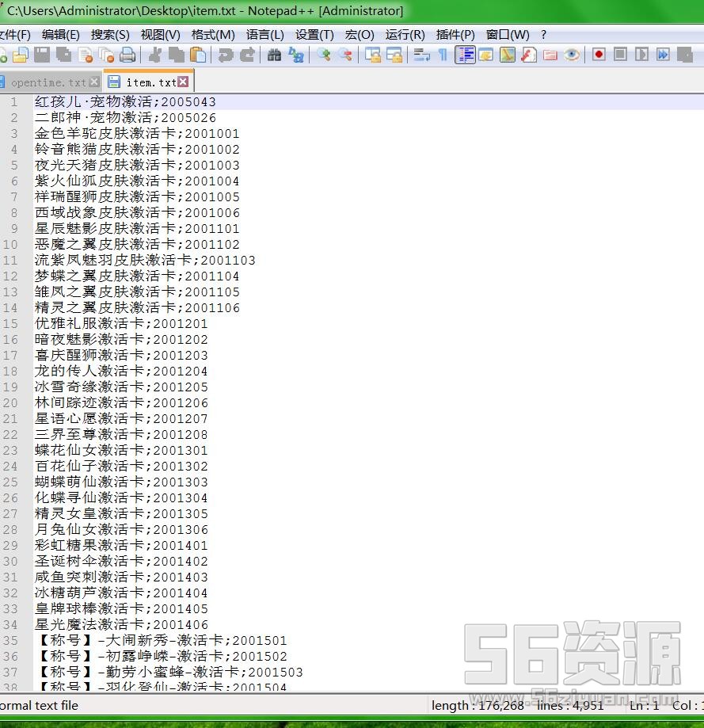Click the Function List toolbar icon
This screenshot has height=728, width=704.
click(x=529, y=55)
